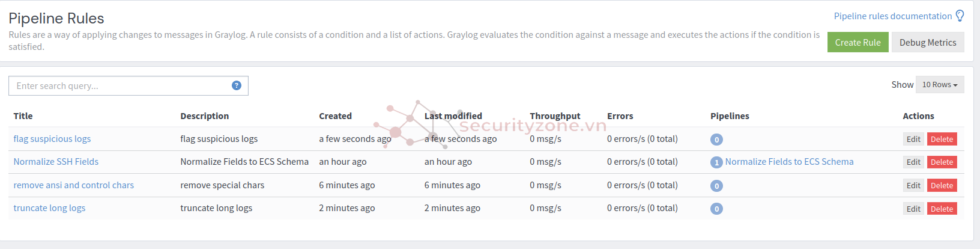Open Normalize Fields to ECS Schema pipeline

(789, 162)
